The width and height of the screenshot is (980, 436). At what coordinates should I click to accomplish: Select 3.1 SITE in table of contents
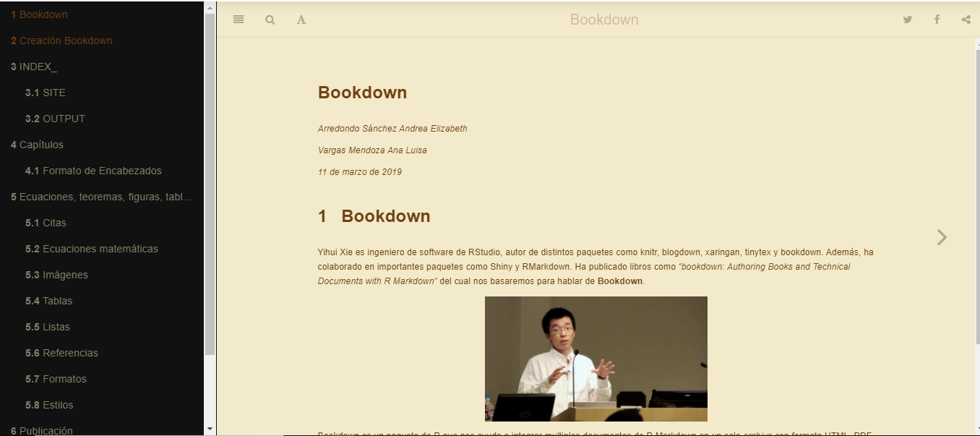coord(46,93)
